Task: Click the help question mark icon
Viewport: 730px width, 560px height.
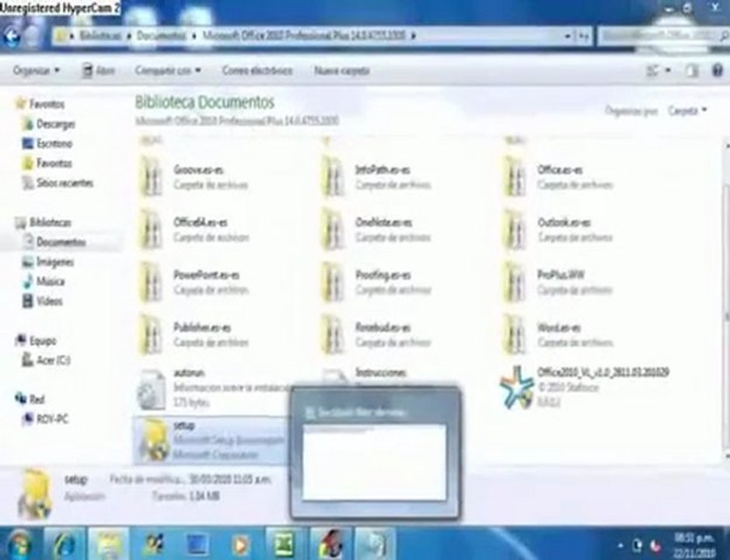Action: coord(718,70)
